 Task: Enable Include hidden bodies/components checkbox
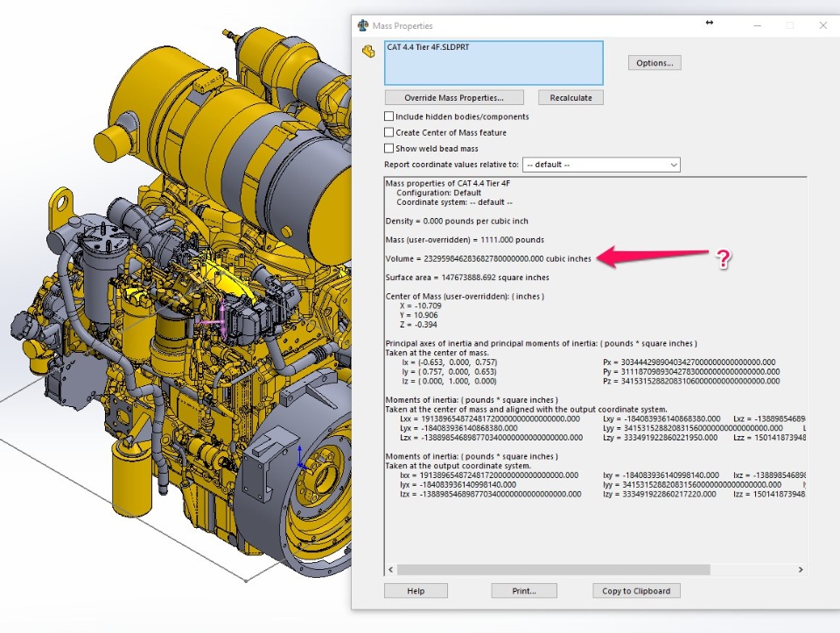click(388, 116)
